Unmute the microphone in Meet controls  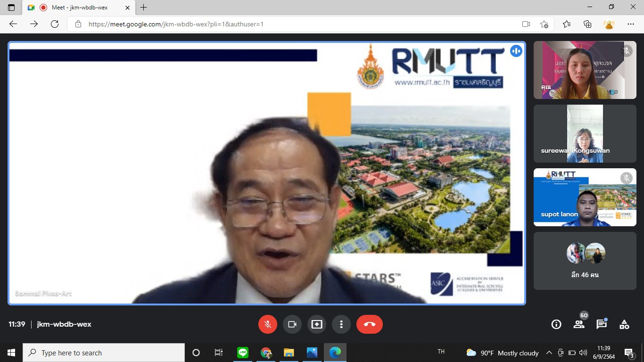pyautogui.click(x=267, y=324)
